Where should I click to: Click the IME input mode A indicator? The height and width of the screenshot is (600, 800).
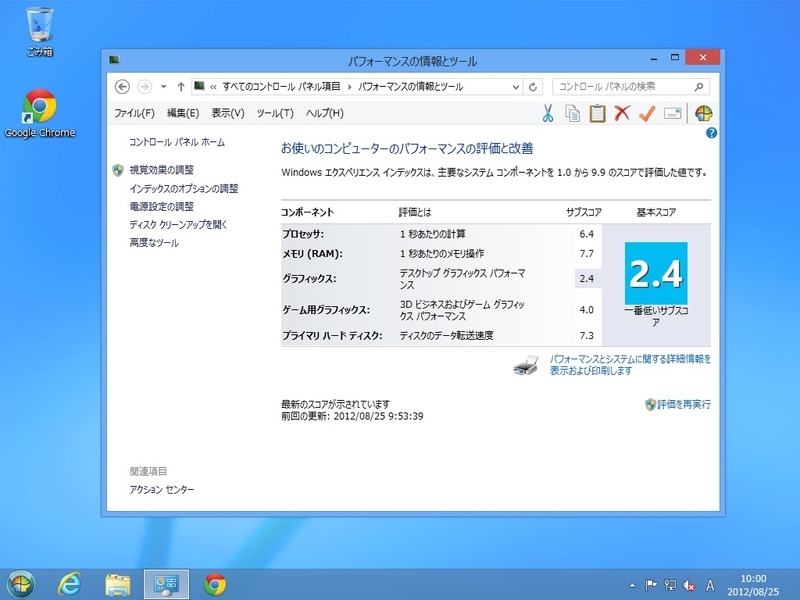pos(710,585)
